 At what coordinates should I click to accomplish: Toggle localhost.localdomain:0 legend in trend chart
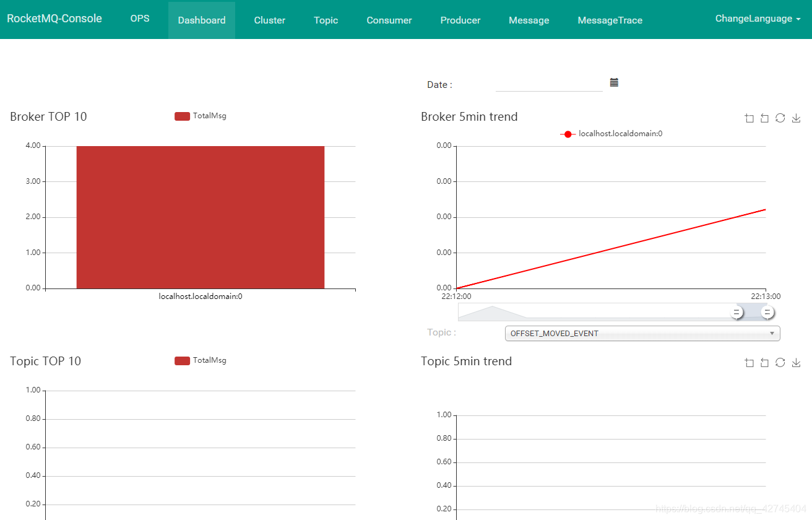click(x=611, y=134)
